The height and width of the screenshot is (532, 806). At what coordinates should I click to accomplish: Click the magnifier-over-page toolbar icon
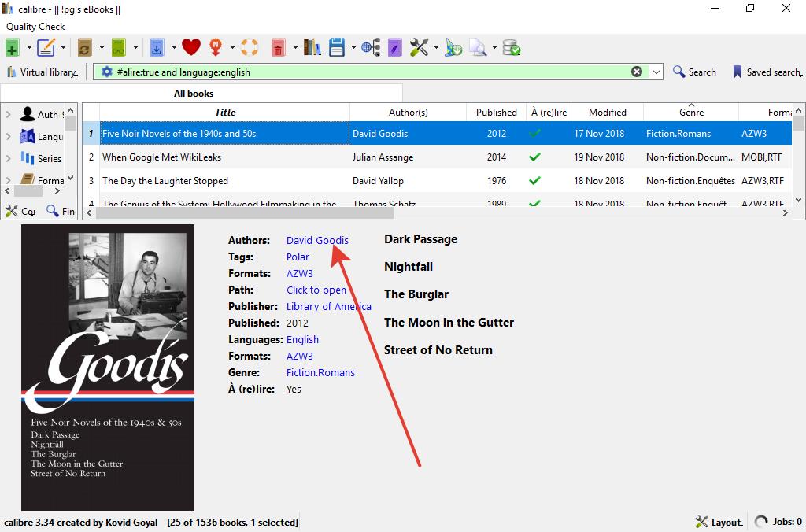coord(478,48)
